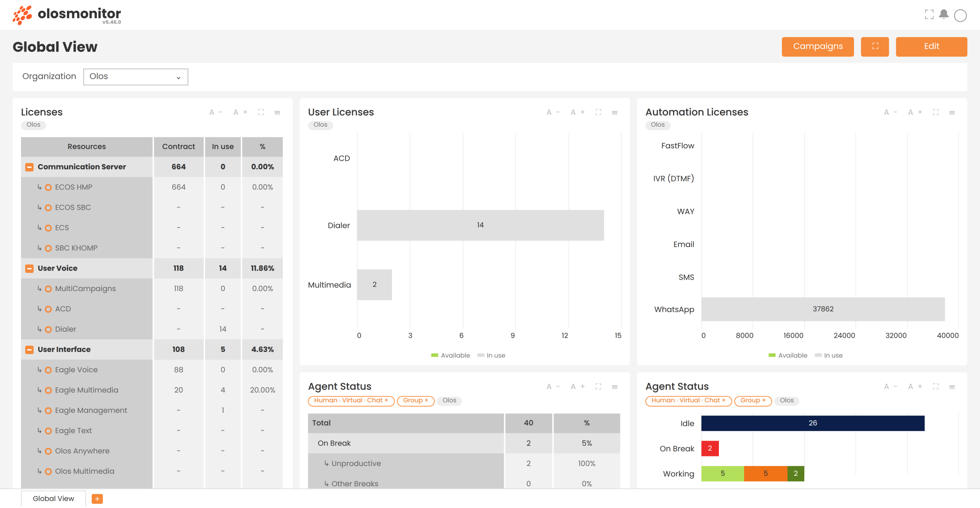Select the ECOS HMP row
Image resolution: width=980 pixels, height=508 pixels.
[152, 187]
